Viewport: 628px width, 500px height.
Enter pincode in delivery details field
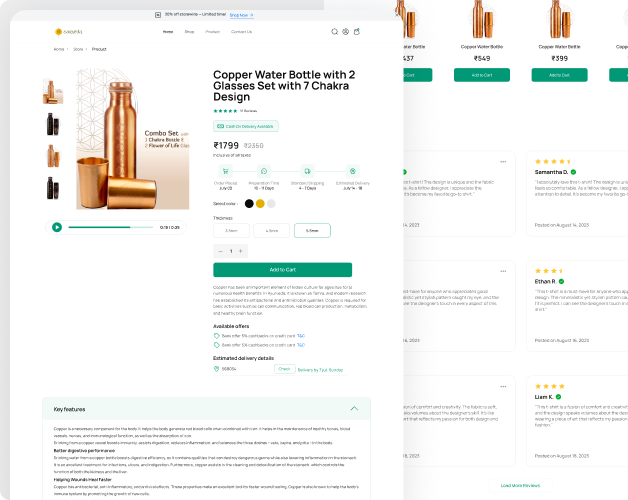point(242,369)
